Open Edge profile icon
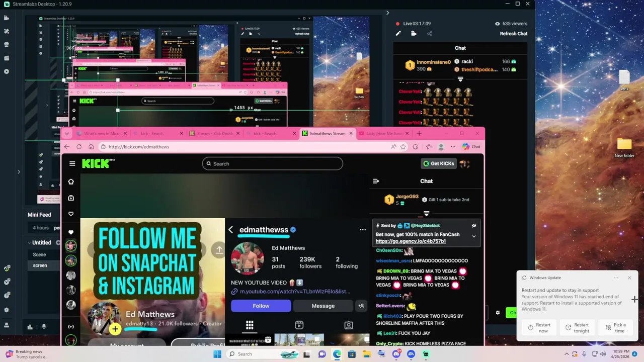The height and width of the screenshot is (362, 644). pyautogui.click(x=441, y=147)
